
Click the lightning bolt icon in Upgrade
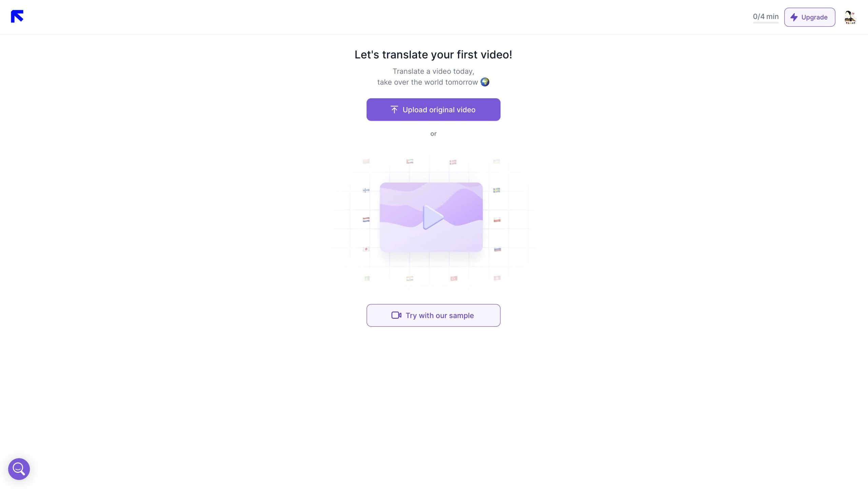[794, 17]
